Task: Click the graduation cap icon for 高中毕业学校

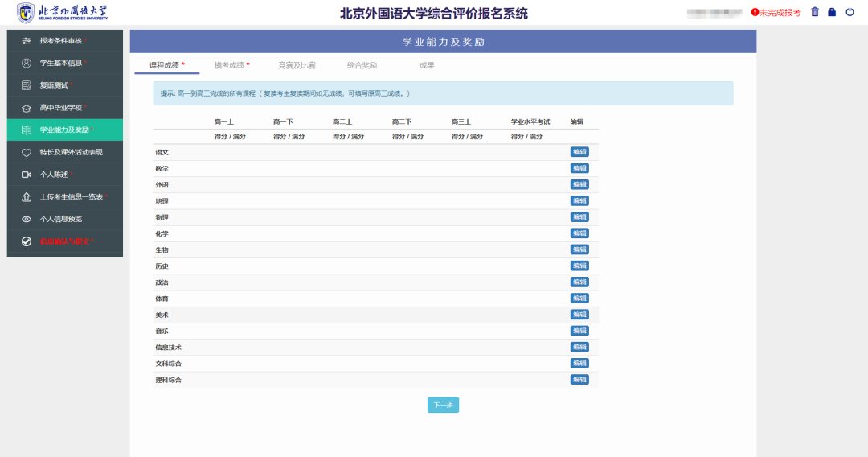Action: click(x=26, y=108)
